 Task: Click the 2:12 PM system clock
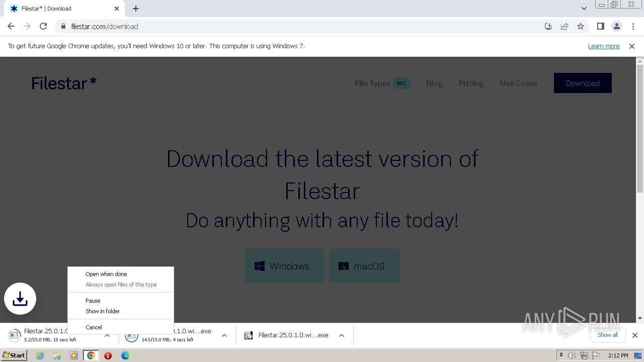pos(618,355)
